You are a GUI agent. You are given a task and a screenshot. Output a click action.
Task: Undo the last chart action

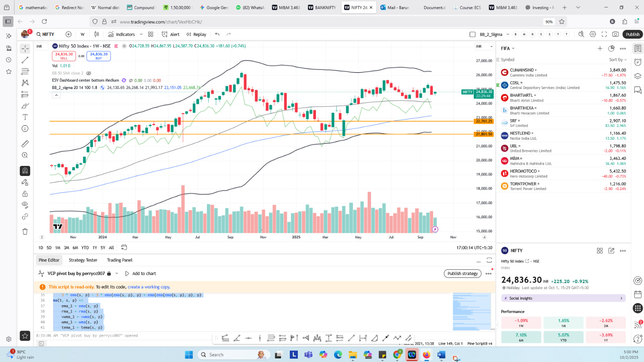click(x=217, y=34)
